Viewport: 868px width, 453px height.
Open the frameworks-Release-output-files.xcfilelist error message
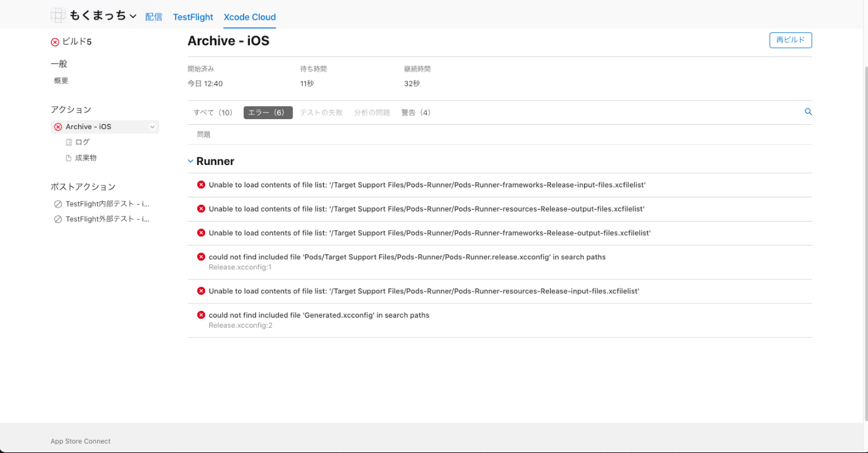[x=430, y=233]
